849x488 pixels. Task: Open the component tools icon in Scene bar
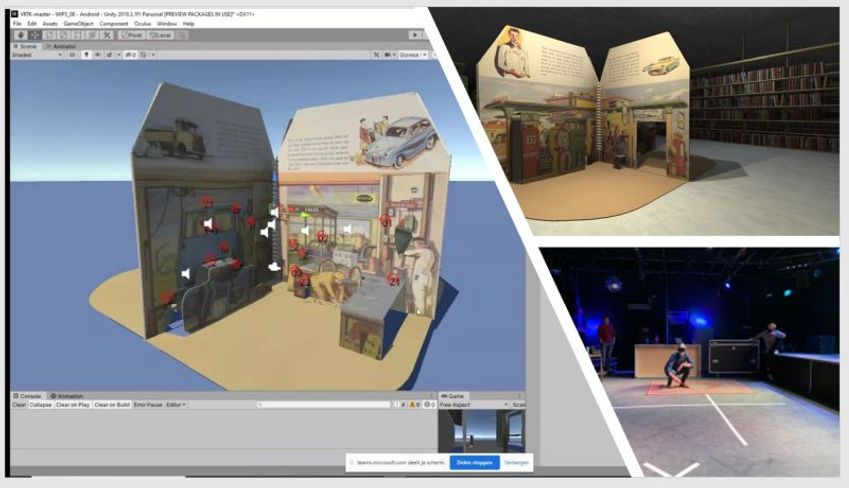click(x=376, y=55)
